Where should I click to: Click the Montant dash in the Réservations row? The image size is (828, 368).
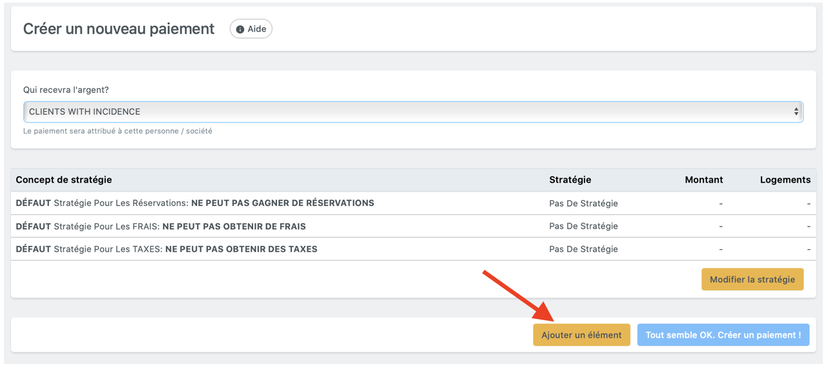721,203
